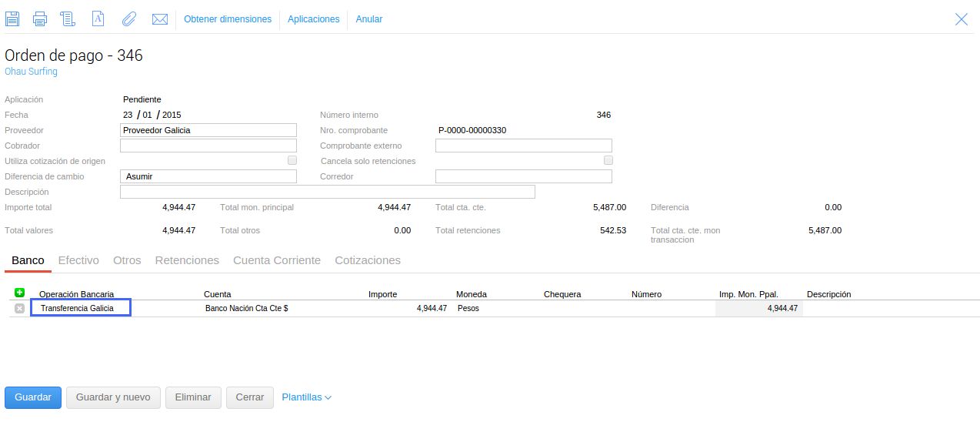
Task: Remove the Transferencia Galicia row
Action: point(20,308)
